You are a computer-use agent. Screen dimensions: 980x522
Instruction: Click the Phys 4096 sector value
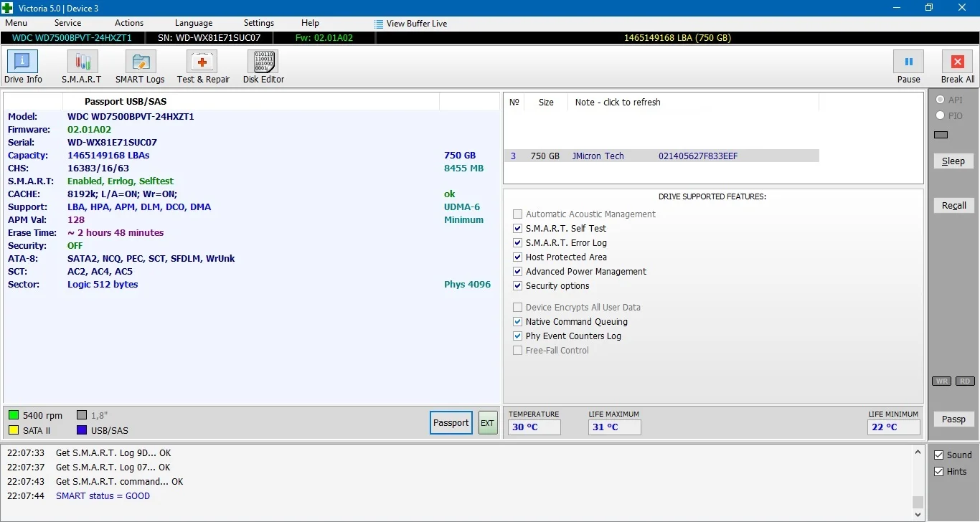point(468,285)
